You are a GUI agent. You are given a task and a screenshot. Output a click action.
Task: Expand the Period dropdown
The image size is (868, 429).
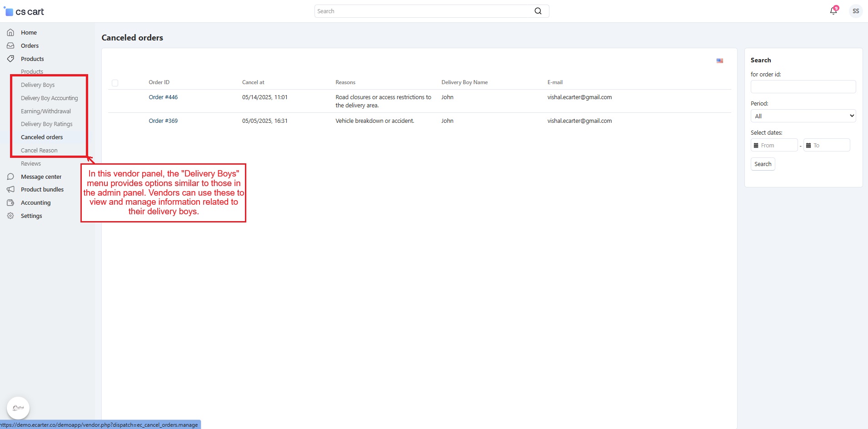(803, 116)
